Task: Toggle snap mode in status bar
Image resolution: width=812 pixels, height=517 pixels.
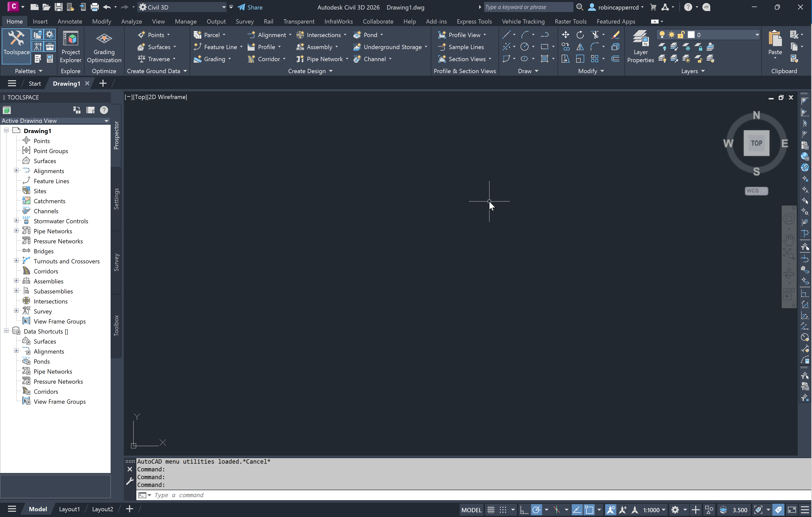Action: pos(503,509)
